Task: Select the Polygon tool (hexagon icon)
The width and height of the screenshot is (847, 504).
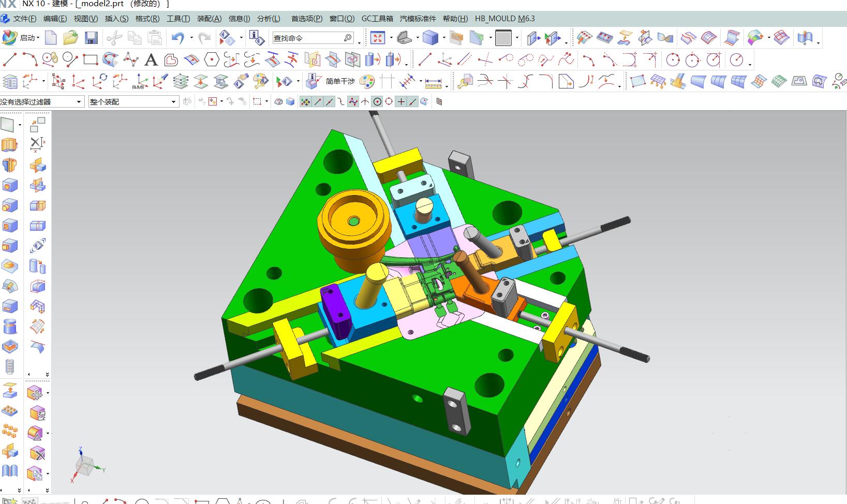Action: coord(212,60)
